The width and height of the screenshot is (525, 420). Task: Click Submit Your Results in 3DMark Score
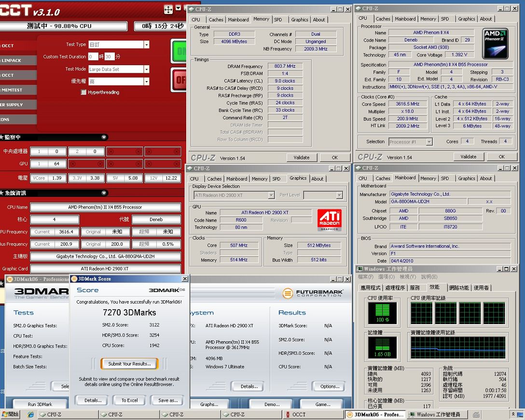129,364
